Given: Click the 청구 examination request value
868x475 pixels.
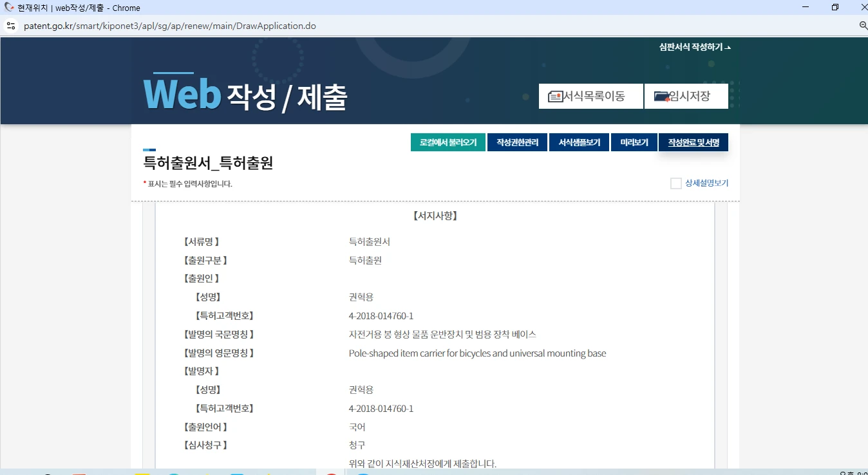Looking at the screenshot, I should [357, 445].
